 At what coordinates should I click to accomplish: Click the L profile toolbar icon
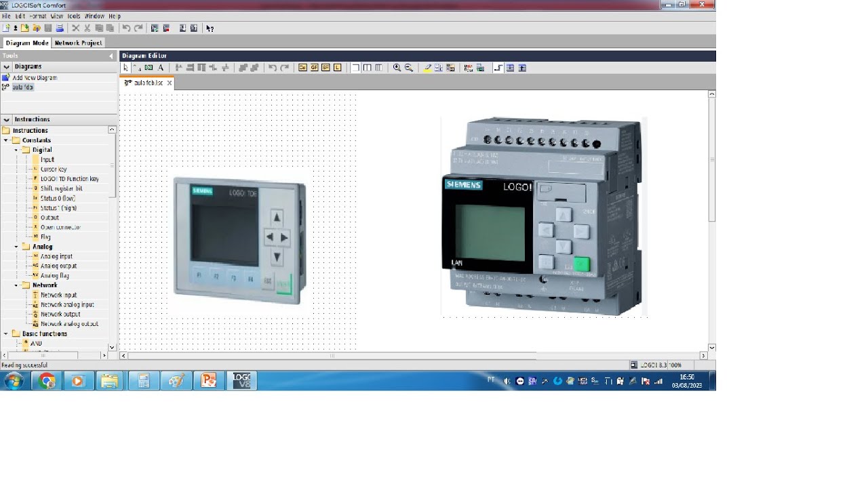tap(337, 68)
